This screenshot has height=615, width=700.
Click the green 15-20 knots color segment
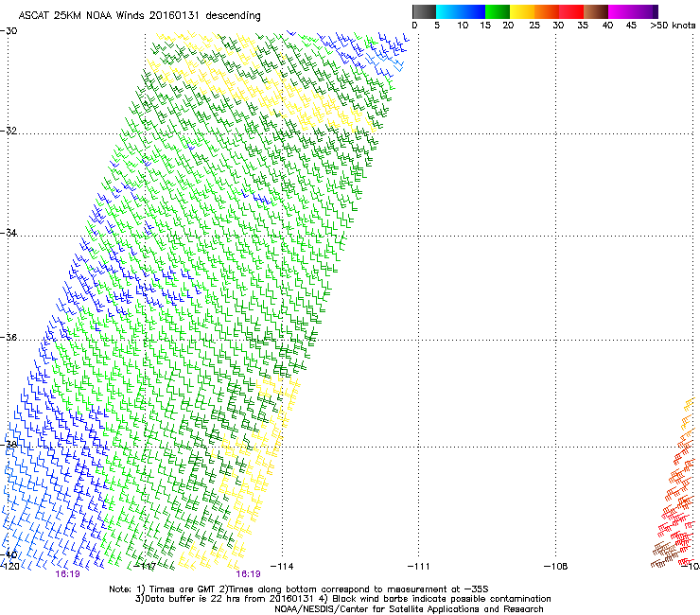pyautogui.click(x=498, y=11)
